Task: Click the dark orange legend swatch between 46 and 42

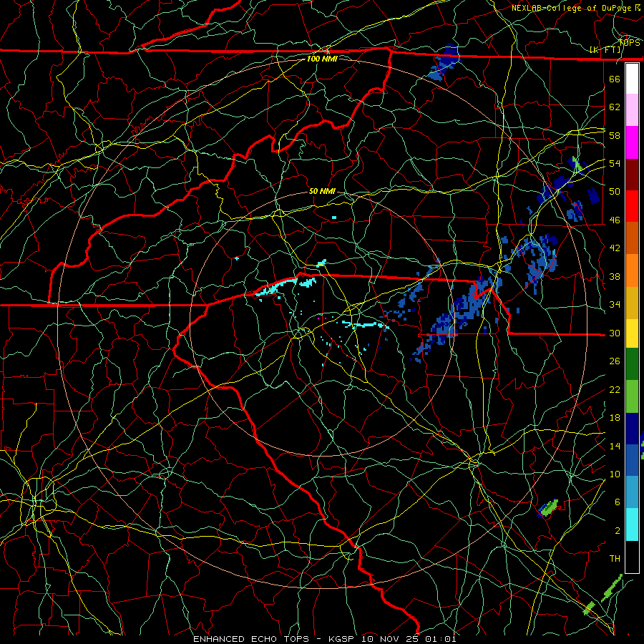Action: click(x=632, y=238)
